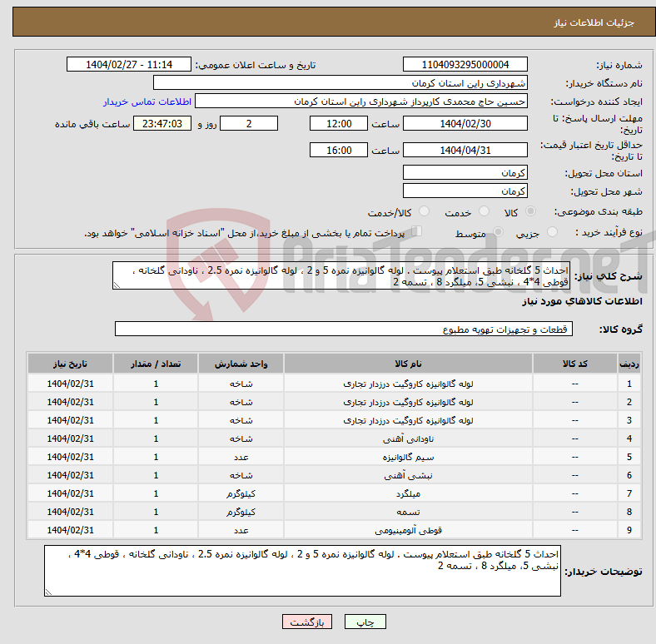Click row 2 item name cell
Image resolution: width=656 pixels, height=644 pixels.
click(x=408, y=402)
